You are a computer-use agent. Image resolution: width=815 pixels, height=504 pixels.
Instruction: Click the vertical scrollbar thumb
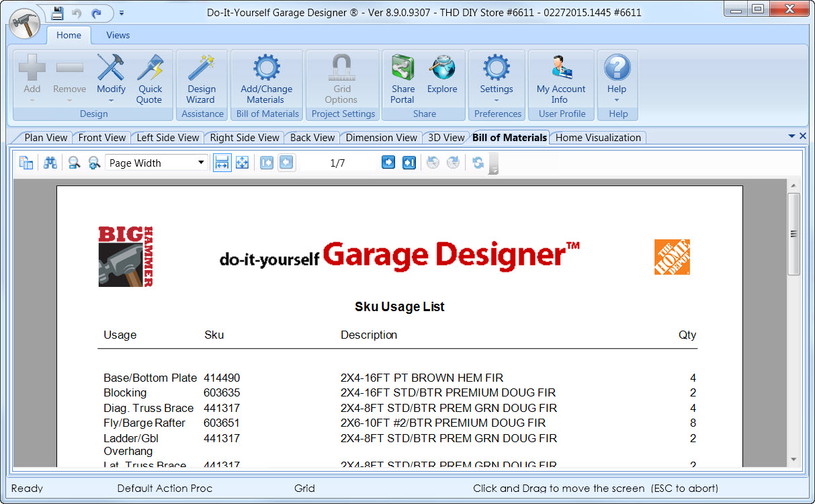793,234
